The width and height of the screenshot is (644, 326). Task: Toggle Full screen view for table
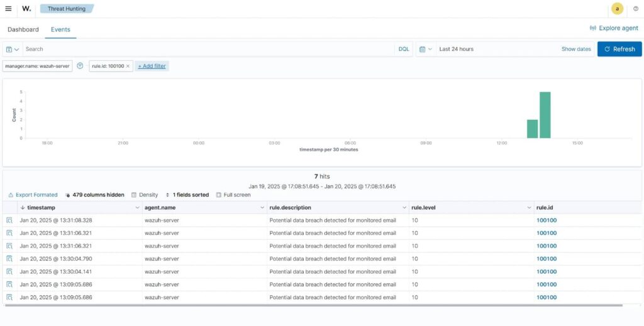(x=233, y=195)
